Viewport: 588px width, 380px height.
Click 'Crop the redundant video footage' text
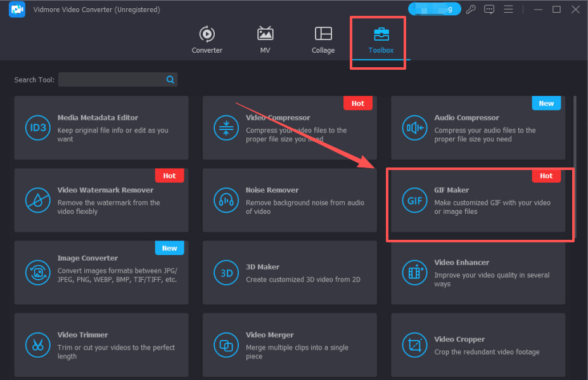point(487,352)
